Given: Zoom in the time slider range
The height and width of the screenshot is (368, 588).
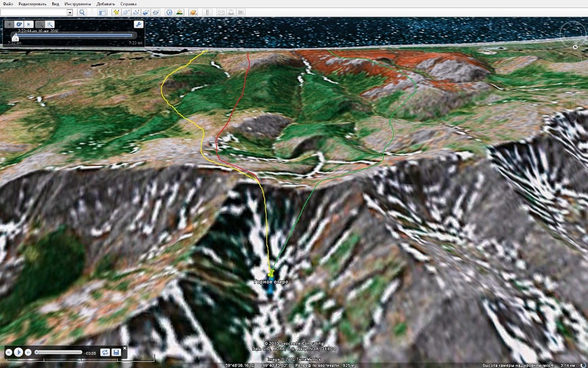Looking at the screenshot, I should (x=50, y=24).
